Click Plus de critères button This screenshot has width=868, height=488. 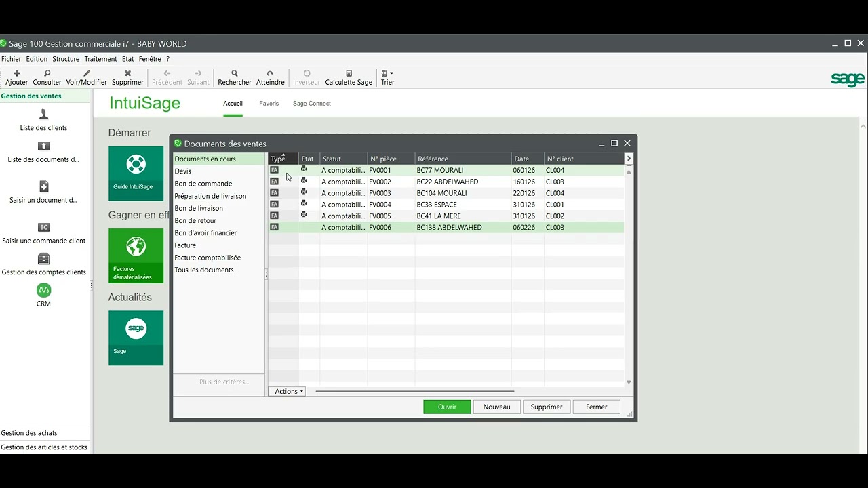[224, 382]
